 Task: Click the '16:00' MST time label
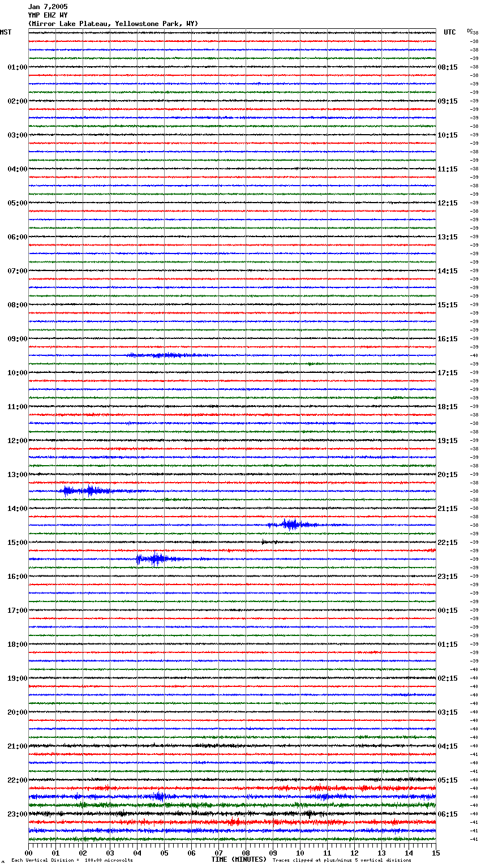[x=18, y=577]
